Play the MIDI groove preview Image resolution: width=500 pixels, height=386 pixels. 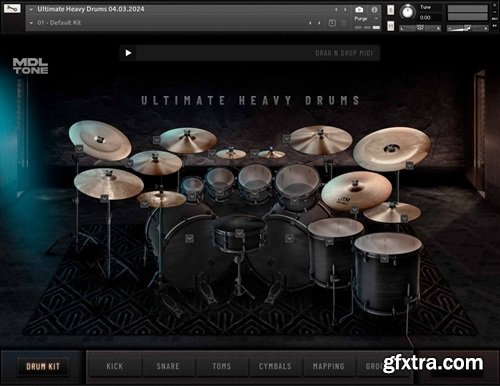128,53
